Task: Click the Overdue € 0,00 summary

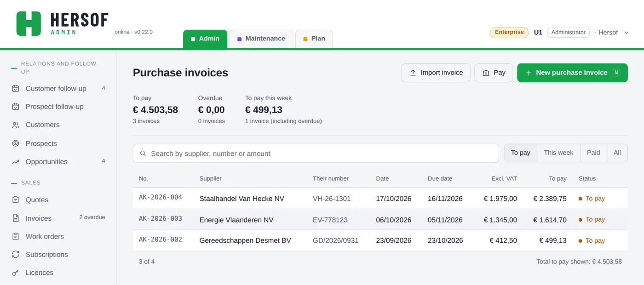Action: (x=212, y=109)
